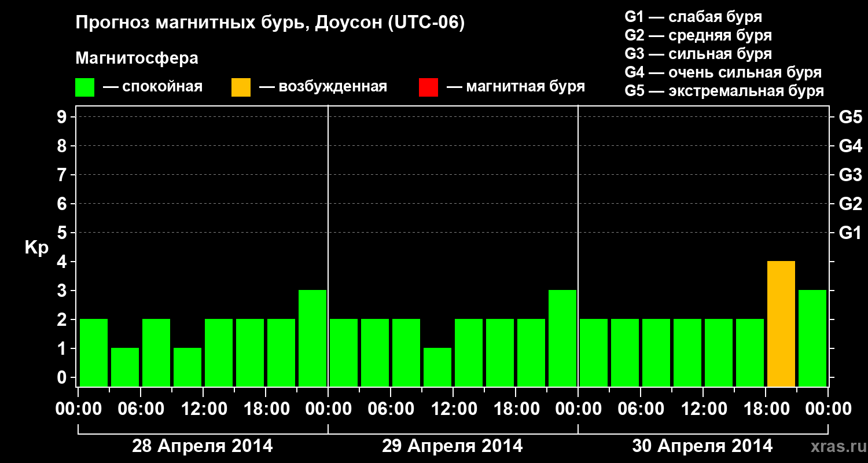Click the title 'Прогноз магнитных бурь, Доусон (UTC-06)'
The height and width of the screenshot is (463, 868).
tap(270, 24)
